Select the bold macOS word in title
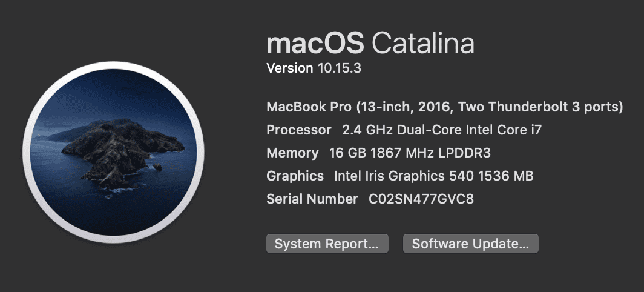644x292 pixels. 315,43
